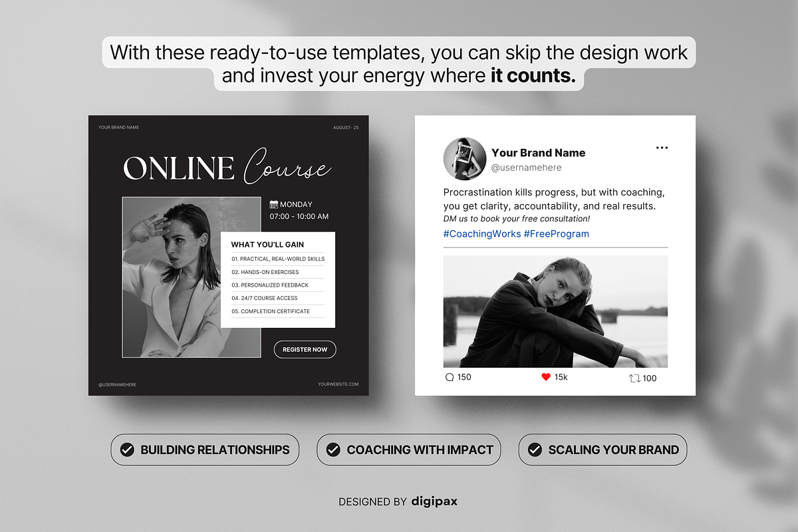The image size is (798, 532).
Task: Click the 15k likes count
Action: tap(561, 377)
